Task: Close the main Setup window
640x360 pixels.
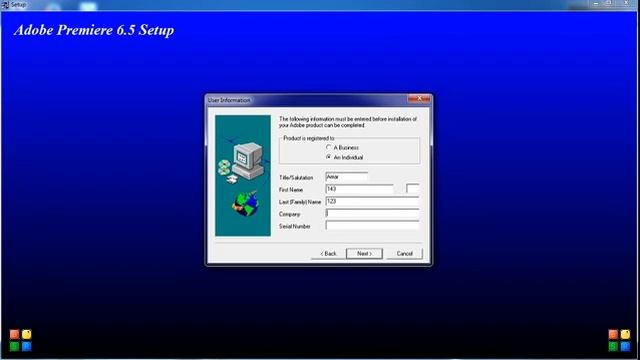Action: 627,4
